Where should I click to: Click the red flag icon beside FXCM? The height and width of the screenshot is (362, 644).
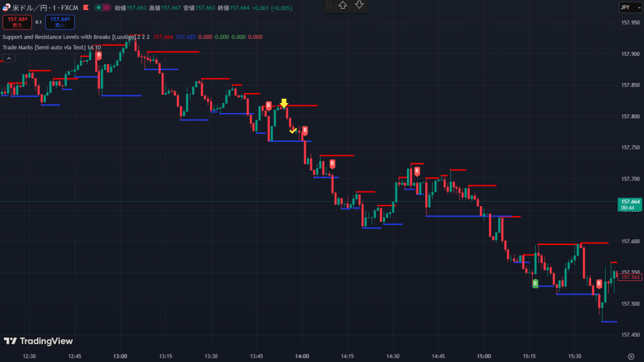pos(84,8)
